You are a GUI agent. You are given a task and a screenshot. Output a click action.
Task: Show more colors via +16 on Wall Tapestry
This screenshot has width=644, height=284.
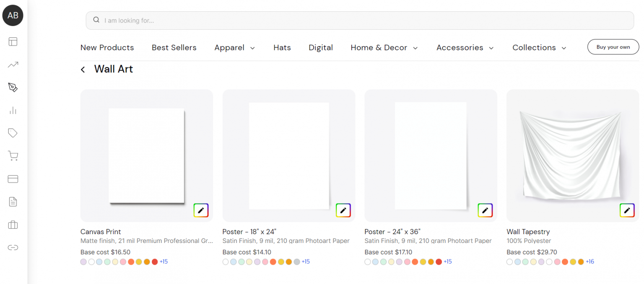590,261
